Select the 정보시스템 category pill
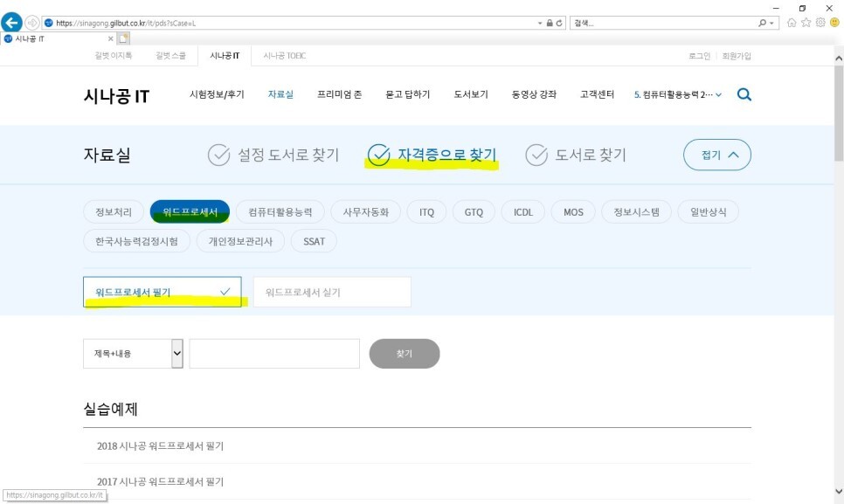Viewport: 844px width, 504px height. pyautogui.click(x=636, y=212)
